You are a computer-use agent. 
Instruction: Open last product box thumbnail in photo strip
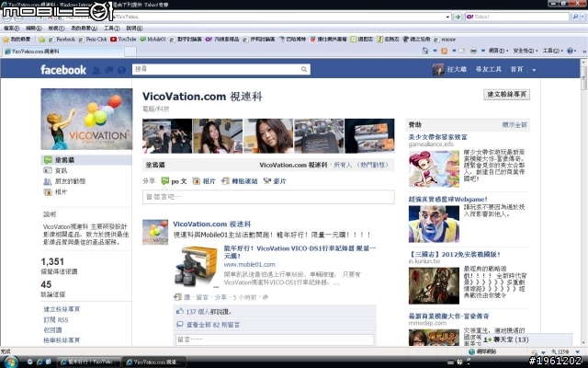[369, 136]
